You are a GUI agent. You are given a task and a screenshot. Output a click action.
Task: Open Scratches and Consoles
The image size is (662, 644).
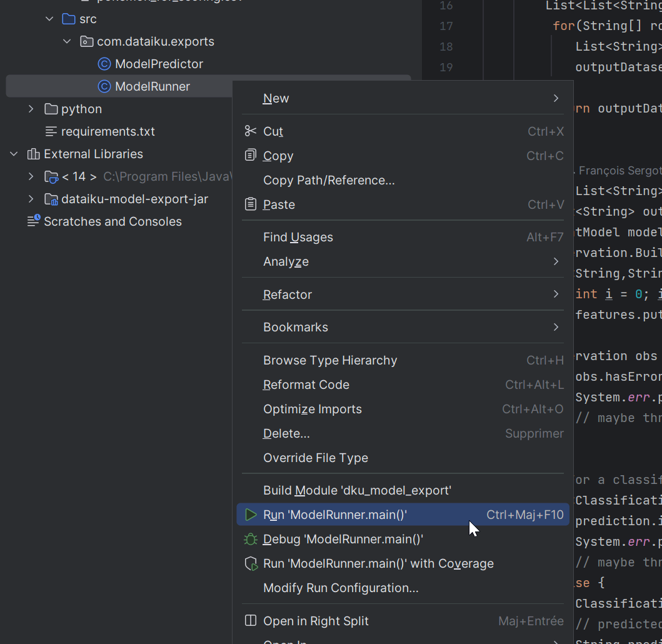pos(113,221)
